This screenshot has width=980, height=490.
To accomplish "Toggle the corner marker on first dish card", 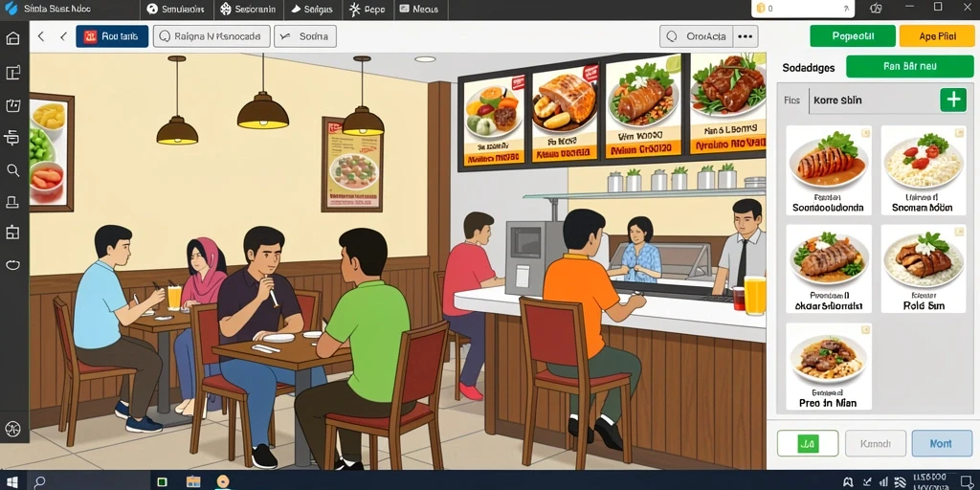I will (x=865, y=132).
